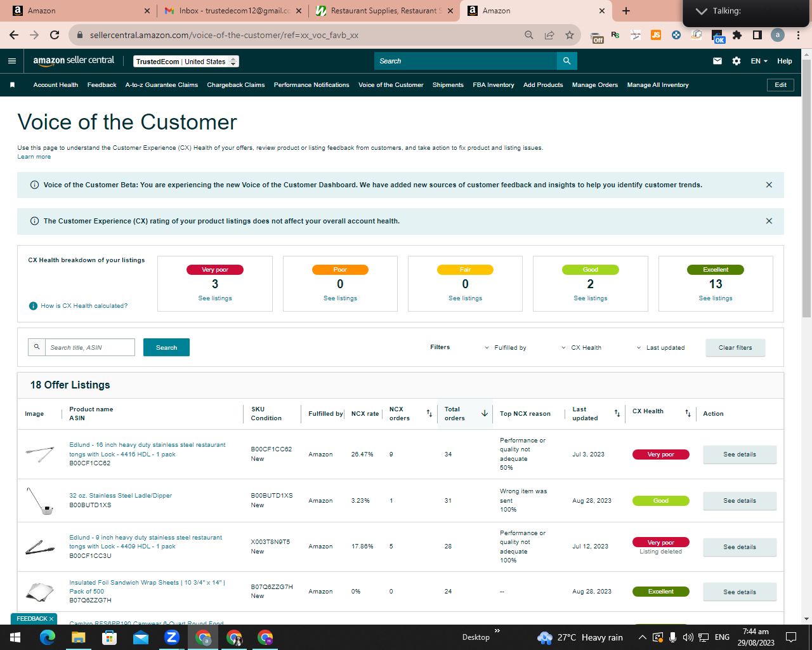Open the mail messages icon
This screenshot has width=812, height=650.
click(717, 61)
